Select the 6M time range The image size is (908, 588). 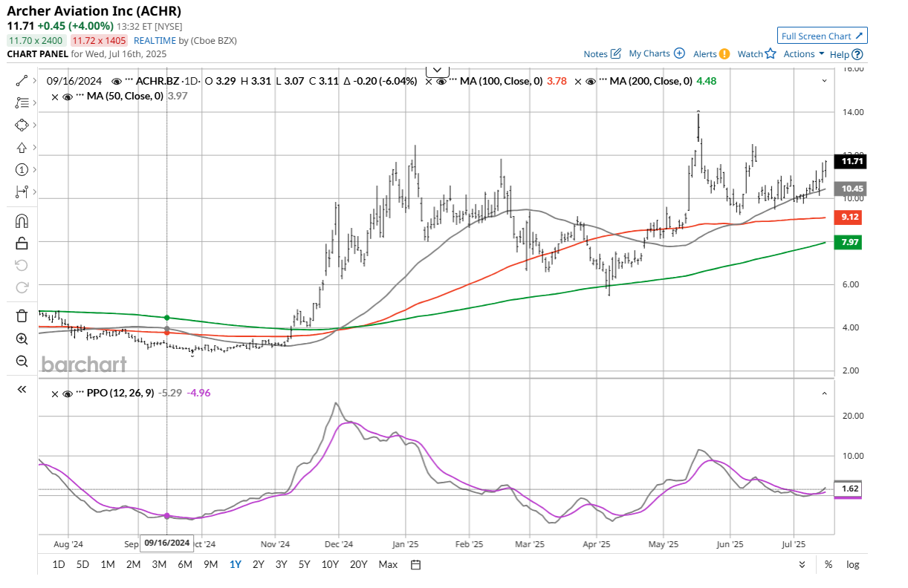pos(185,564)
